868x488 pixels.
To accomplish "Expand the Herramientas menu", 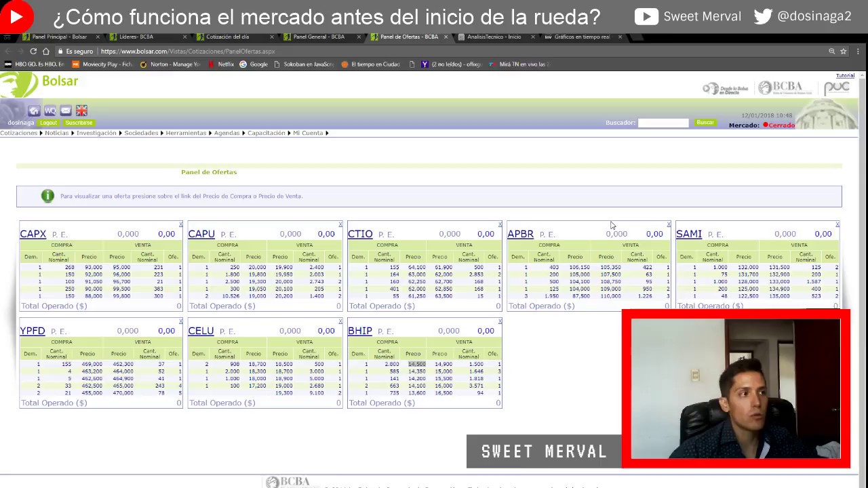I will point(188,133).
